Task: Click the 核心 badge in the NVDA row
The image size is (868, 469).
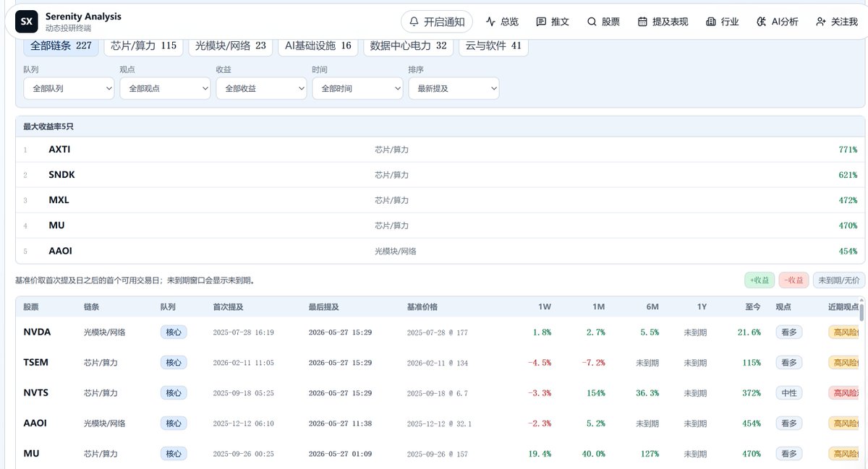Action: pos(174,332)
